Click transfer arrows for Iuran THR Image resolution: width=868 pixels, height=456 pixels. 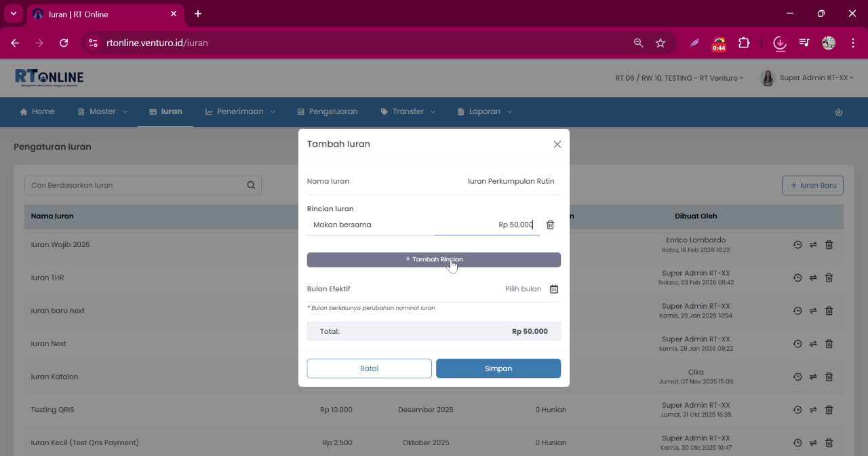813,278
